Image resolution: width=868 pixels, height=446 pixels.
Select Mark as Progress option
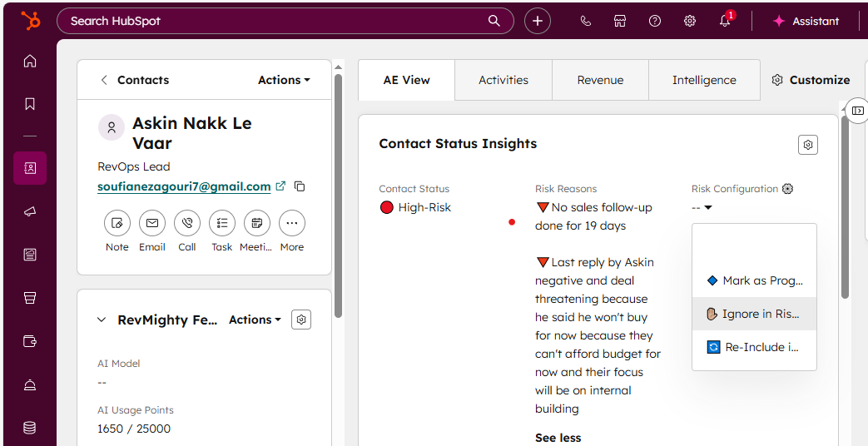tap(755, 280)
